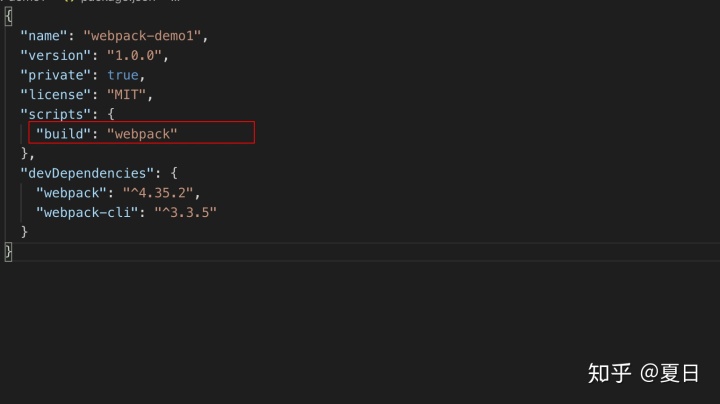
Task: Click the "private" key
Action: (56, 75)
